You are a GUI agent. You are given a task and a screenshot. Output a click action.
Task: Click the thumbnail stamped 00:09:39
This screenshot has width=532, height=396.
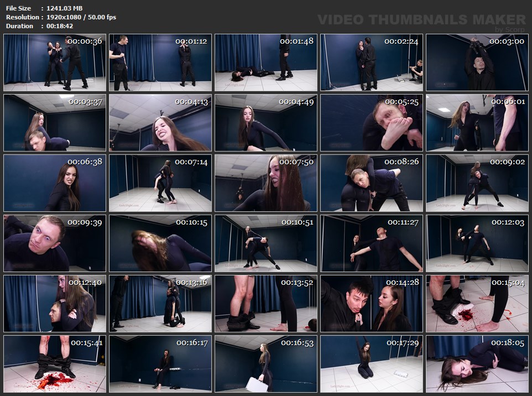(x=55, y=243)
